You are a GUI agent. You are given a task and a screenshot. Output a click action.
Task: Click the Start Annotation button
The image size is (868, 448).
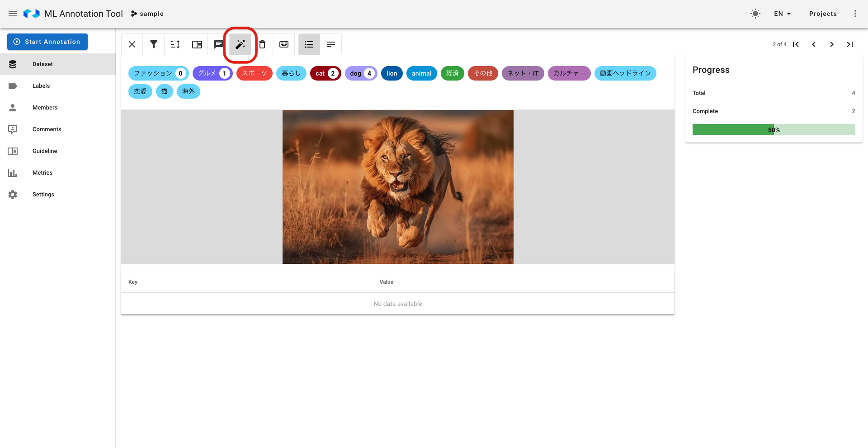pyautogui.click(x=47, y=42)
